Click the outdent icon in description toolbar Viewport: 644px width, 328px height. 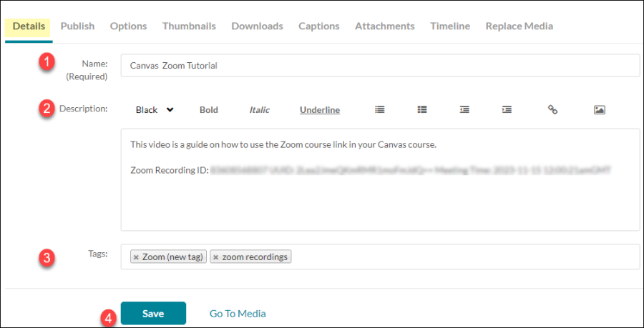(x=464, y=109)
